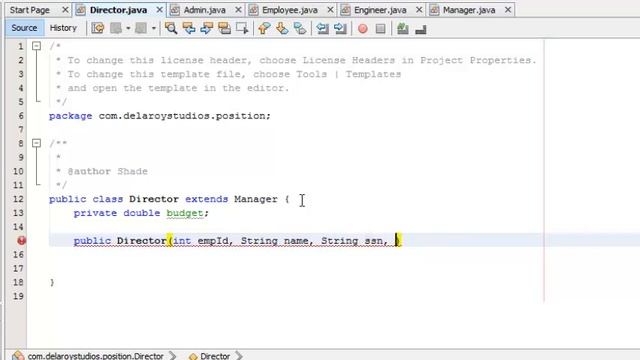Close the Engineer.java tab
Screen dimensions: 640x360
(x=419, y=10)
